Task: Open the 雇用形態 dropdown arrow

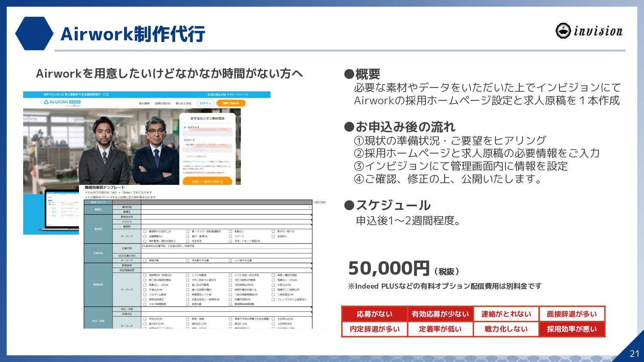Action: pyautogui.click(x=310, y=207)
